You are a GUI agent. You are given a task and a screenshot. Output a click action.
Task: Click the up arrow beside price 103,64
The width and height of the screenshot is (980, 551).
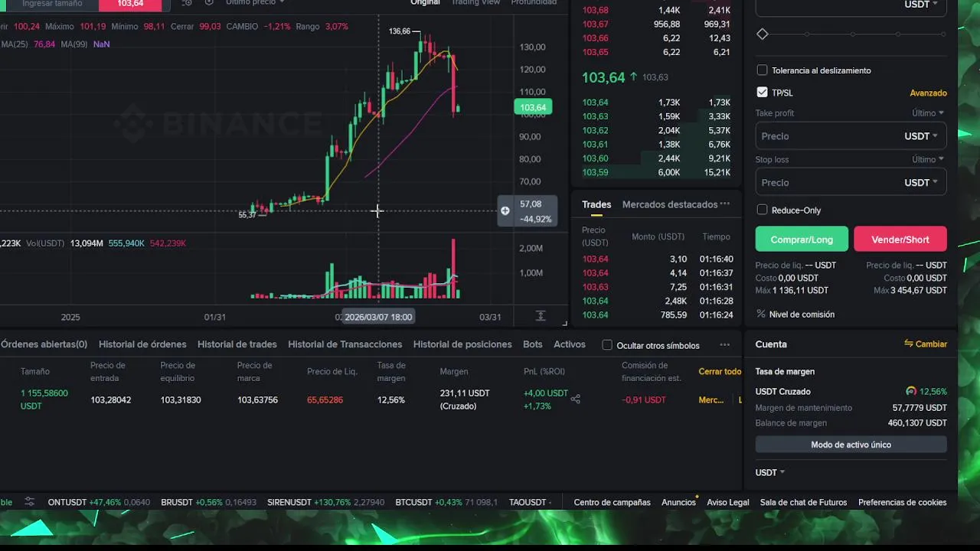tap(633, 77)
